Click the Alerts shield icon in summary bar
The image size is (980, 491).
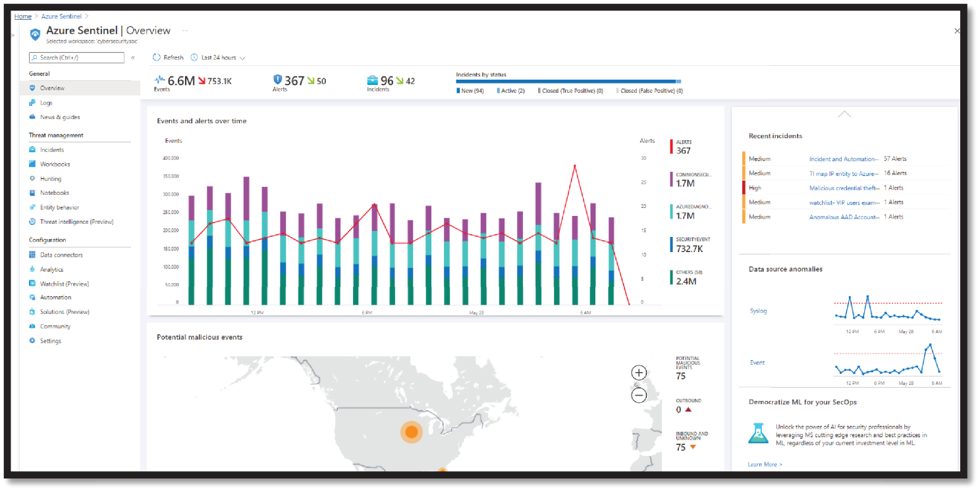point(277,80)
